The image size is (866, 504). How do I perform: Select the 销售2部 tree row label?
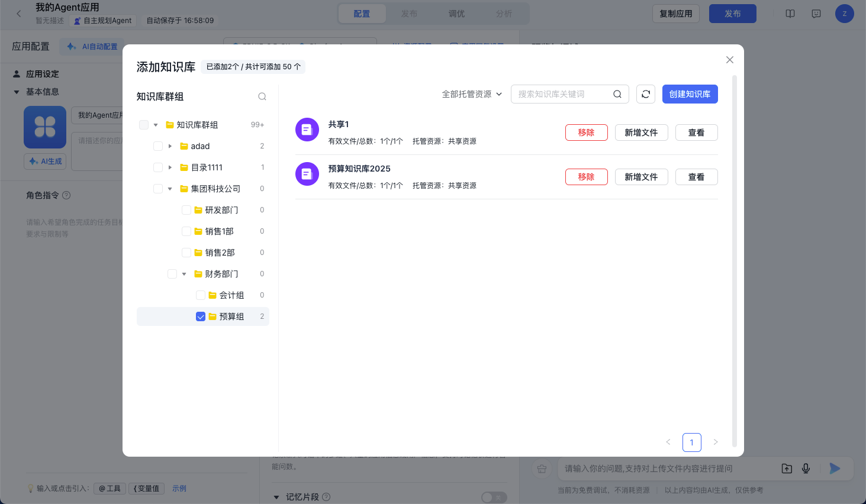pos(220,253)
